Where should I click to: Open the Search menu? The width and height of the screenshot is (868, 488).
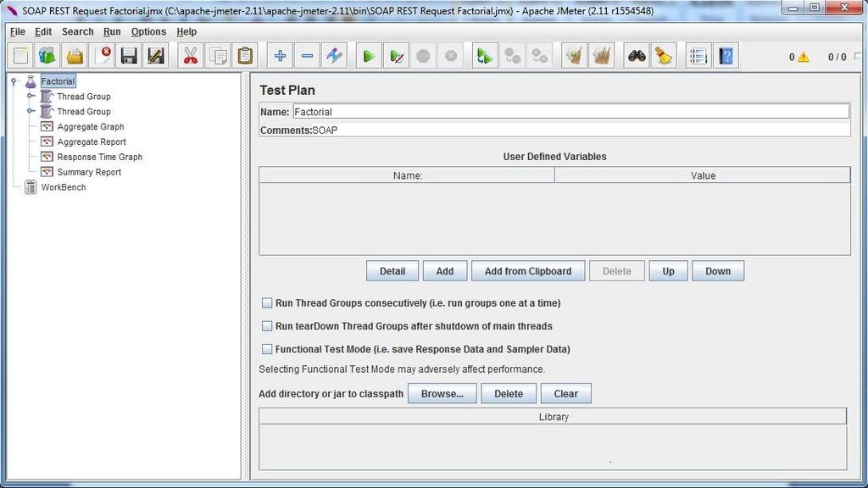click(77, 31)
